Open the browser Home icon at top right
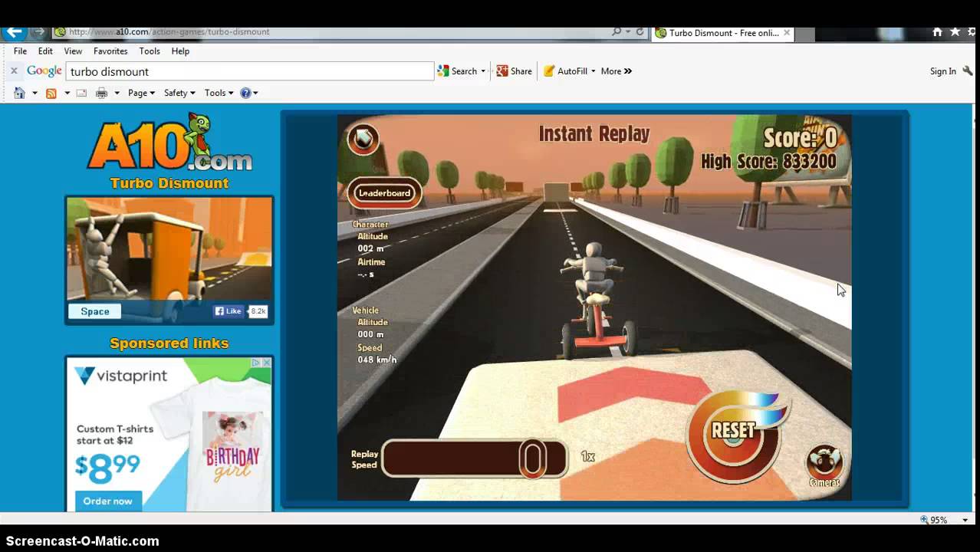Image resolution: width=980 pixels, height=552 pixels. click(x=937, y=32)
